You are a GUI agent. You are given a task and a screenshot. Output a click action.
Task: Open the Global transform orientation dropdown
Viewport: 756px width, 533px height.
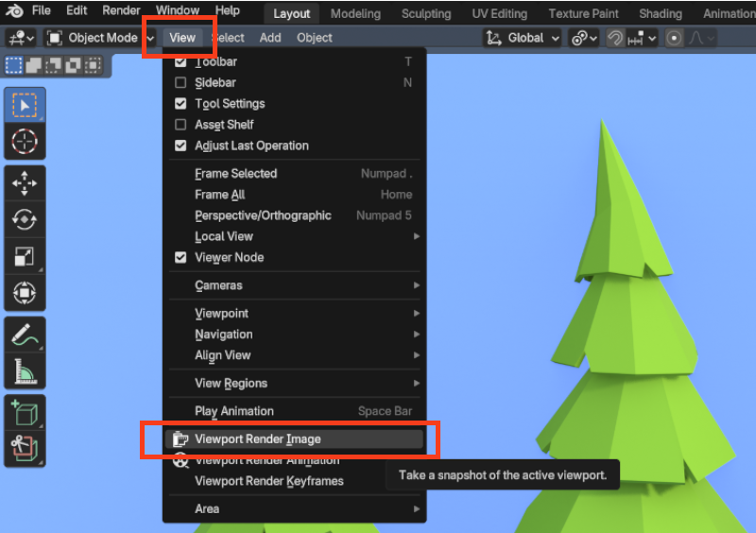click(x=523, y=38)
